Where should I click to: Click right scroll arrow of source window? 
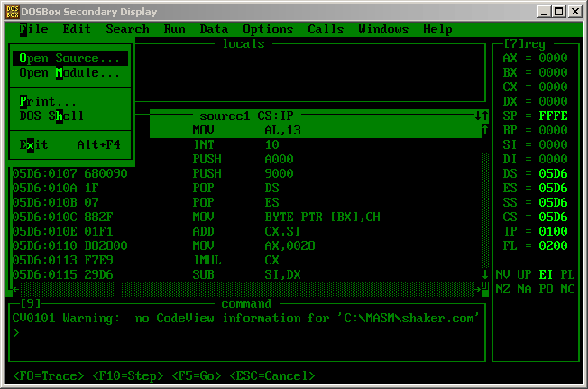tap(477, 289)
